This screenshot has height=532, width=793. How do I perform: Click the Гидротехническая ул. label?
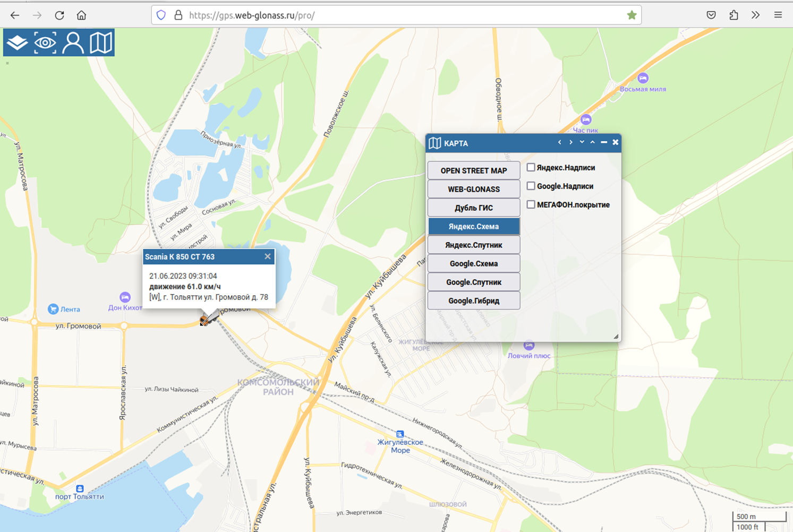[372, 475]
